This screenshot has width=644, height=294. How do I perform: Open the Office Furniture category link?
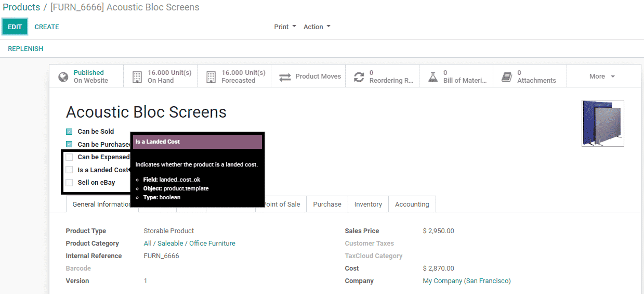click(x=212, y=244)
